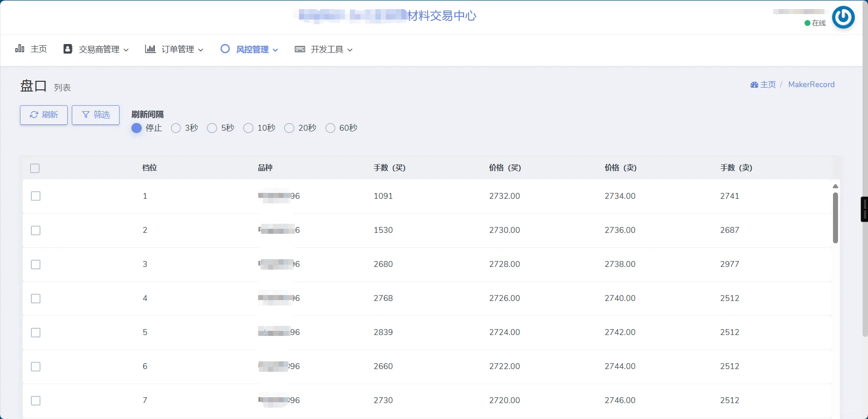Click the 主页 bar chart icon in navigation
Screen dimensions: 868x419
click(x=20, y=49)
